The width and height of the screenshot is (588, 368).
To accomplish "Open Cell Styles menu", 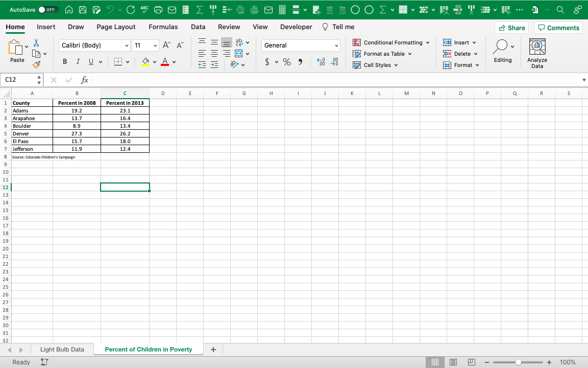I will point(375,65).
